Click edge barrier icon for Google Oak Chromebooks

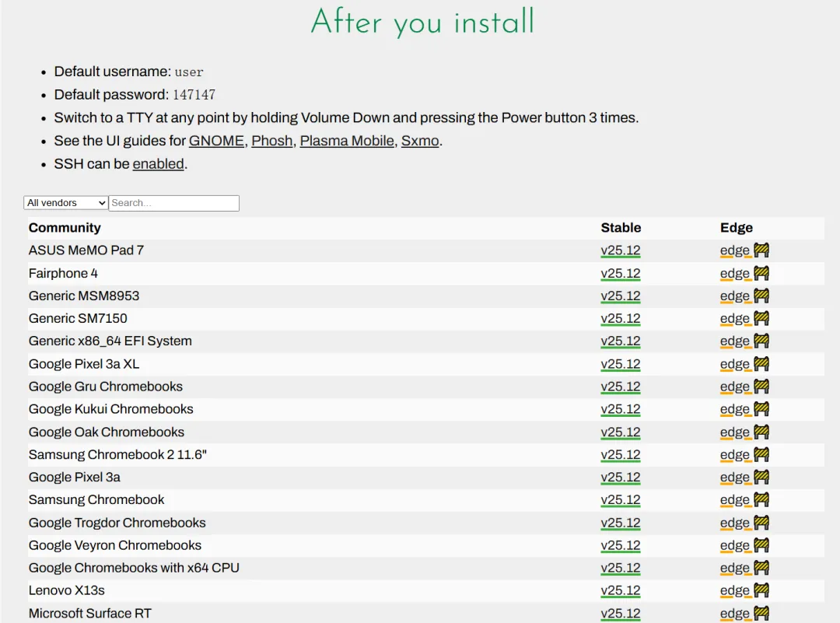tap(761, 432)
